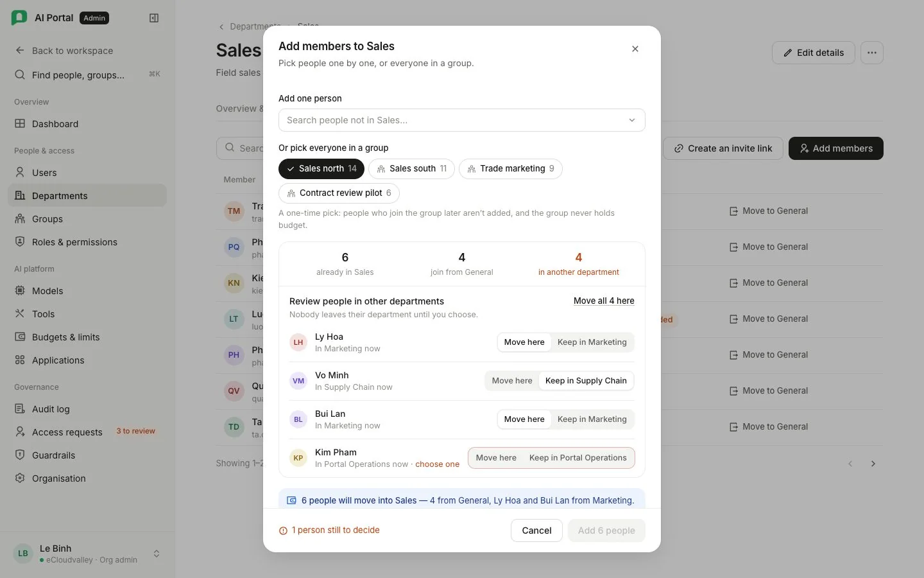This screenshot has width=924, height=578.
Task: Select the Sales south group chip
Action: tap(411, 169)
